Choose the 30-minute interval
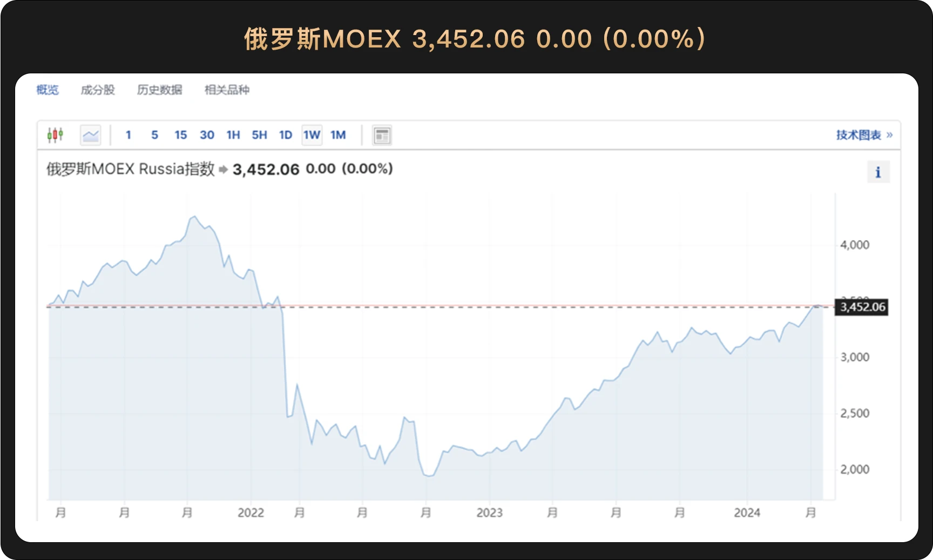 click(x=207, y=135)
